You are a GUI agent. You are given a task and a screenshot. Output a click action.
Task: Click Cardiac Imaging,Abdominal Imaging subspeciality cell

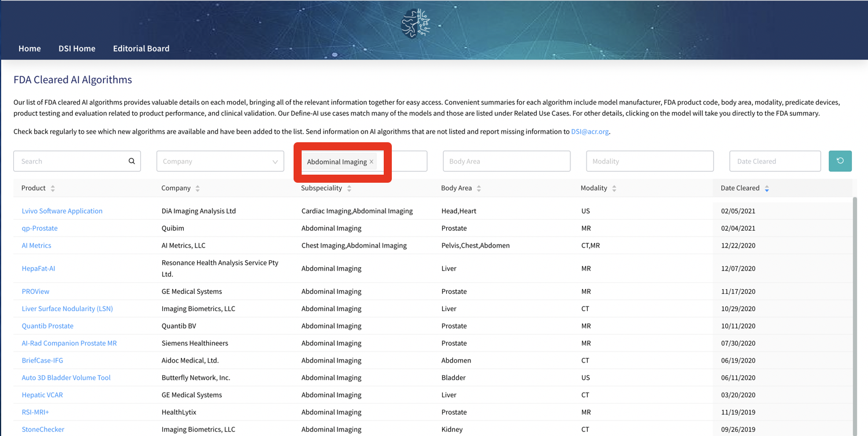[357, 211]
